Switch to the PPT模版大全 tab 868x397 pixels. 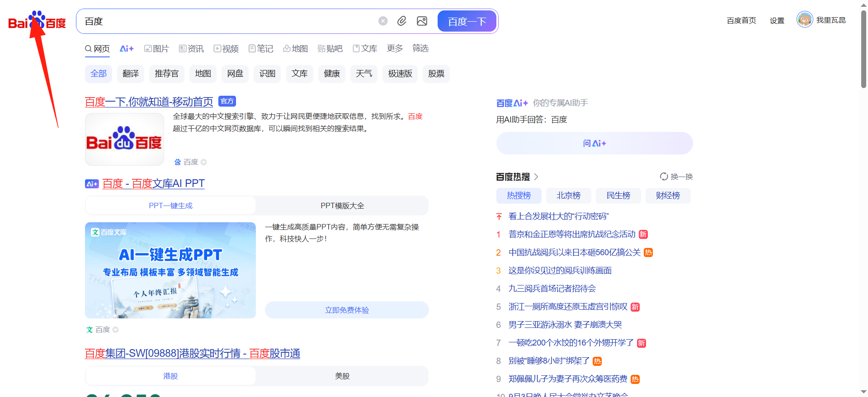(342, 206)
